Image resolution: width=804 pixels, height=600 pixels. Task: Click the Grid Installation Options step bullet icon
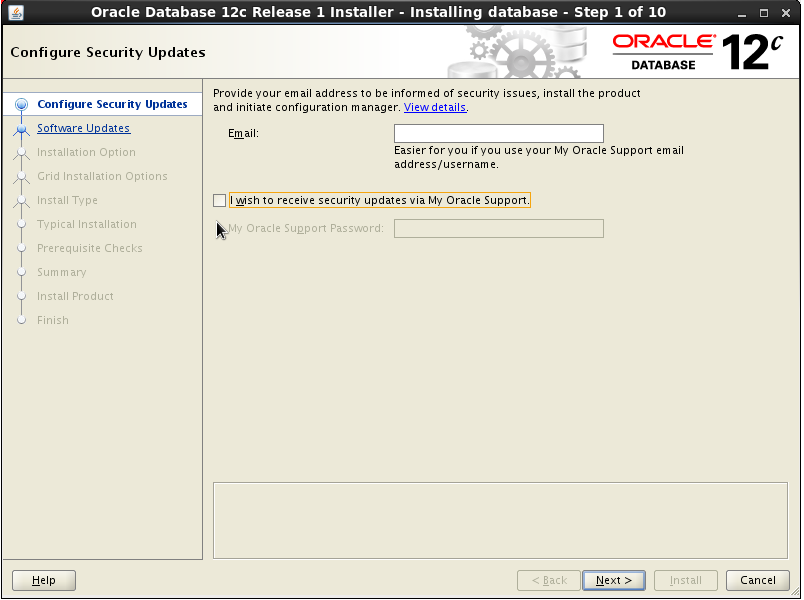[x=22, y=176]
